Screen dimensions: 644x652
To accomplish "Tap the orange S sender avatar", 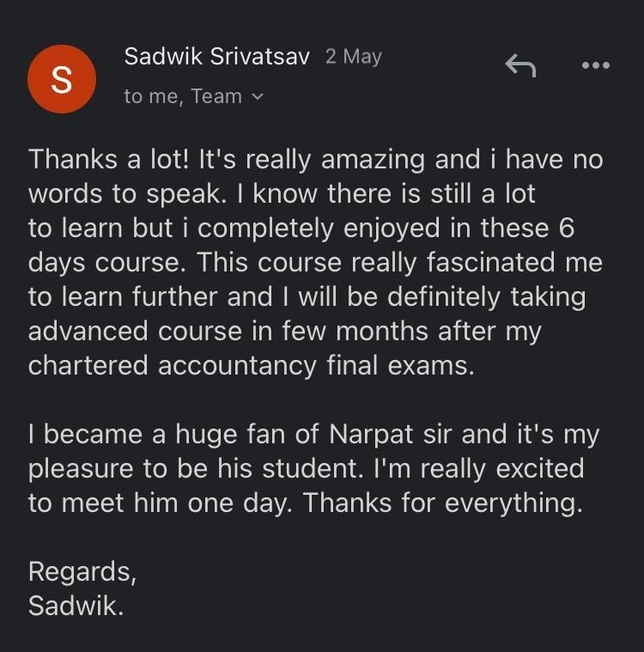I will click(x=62, y=81).
